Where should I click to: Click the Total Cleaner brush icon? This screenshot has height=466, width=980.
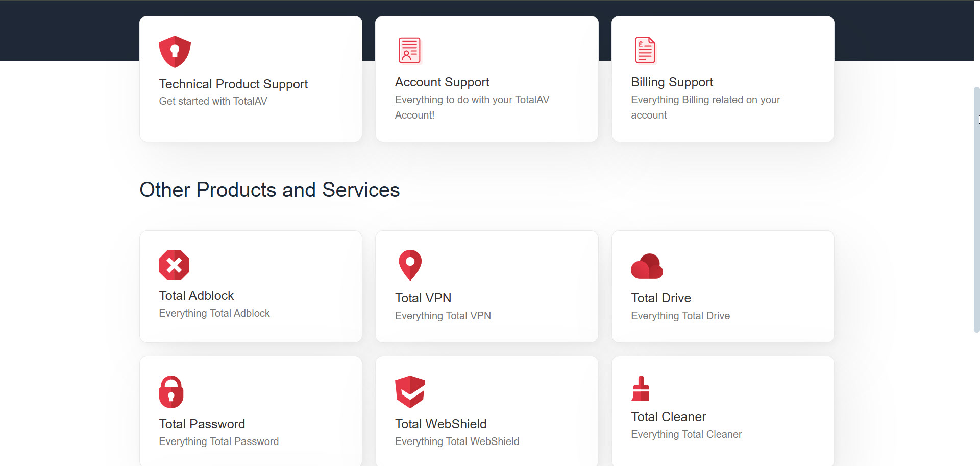641,388
